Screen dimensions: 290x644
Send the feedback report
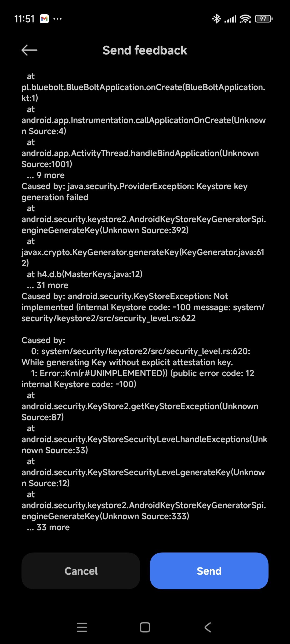pyautogui.click(x=209, y=571)
